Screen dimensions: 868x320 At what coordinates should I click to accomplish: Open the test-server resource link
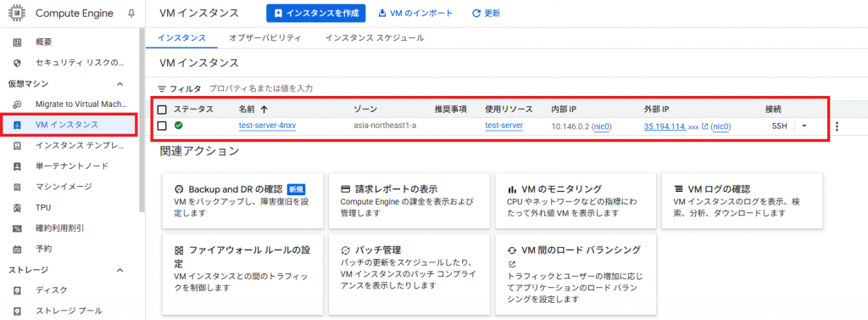click(504, 126)
